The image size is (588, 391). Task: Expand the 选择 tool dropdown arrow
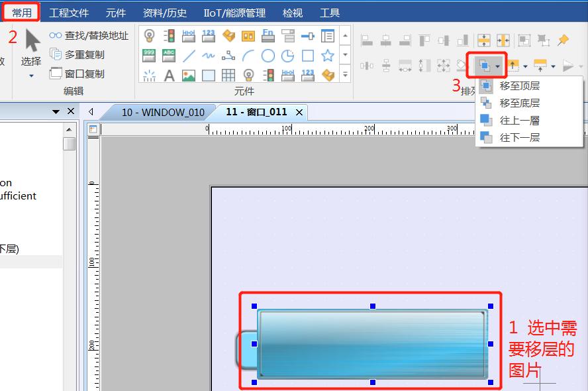tap(31, 76)
